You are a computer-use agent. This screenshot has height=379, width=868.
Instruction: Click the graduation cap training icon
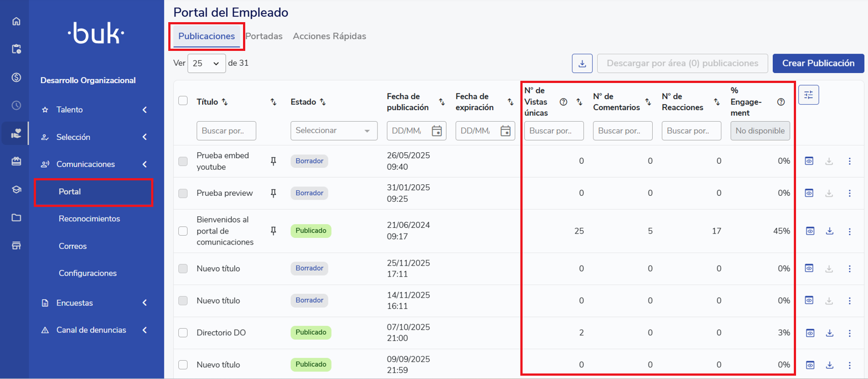pyautogui.click(x=16, y=189)
